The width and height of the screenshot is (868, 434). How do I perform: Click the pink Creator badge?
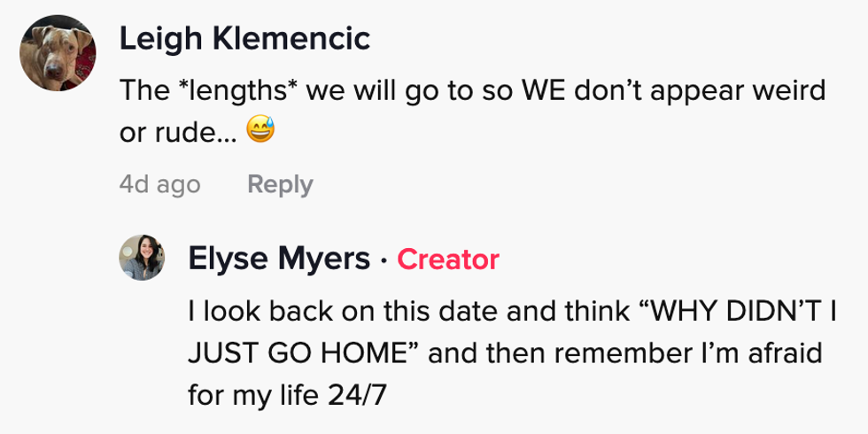point(448,260)
